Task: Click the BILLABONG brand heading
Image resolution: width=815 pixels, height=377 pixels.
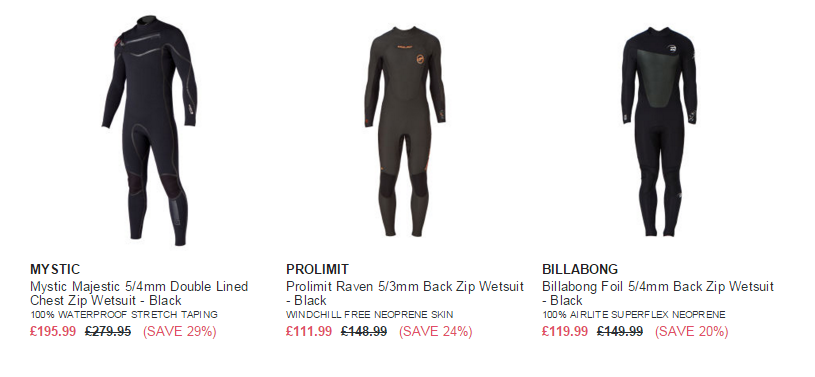Action: pyautogui.click(x=580, y=269)
